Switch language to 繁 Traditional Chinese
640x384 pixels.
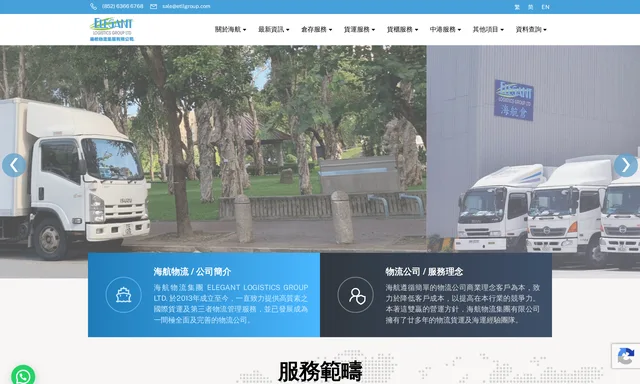click(x=517, y=7)
